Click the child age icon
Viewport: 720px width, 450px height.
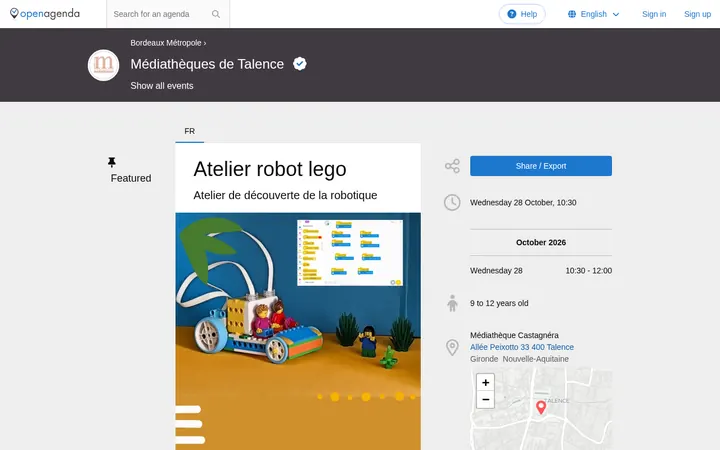(452, 303)
